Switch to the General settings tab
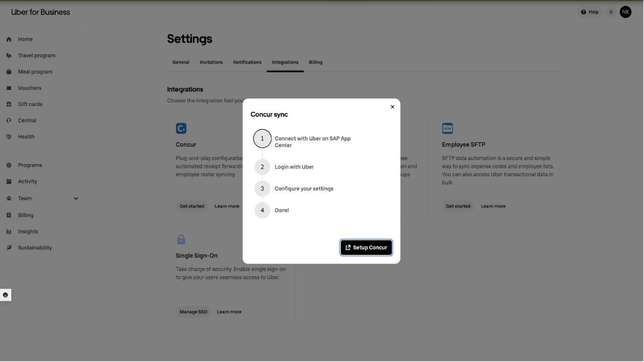This screenshot has height=362, width=644. [x=181, y=62]
